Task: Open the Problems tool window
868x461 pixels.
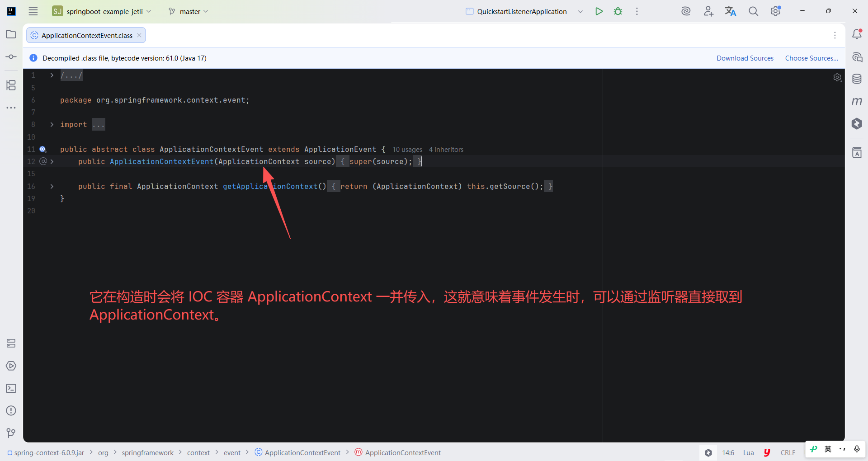Action: pyautogui.click(x=11, y=410)
